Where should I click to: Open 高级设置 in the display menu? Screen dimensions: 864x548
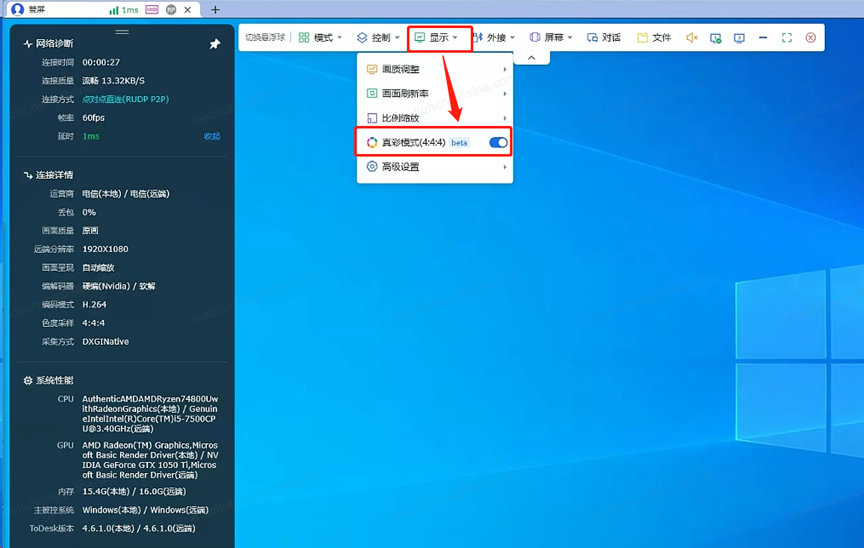(x=435, y=167)
